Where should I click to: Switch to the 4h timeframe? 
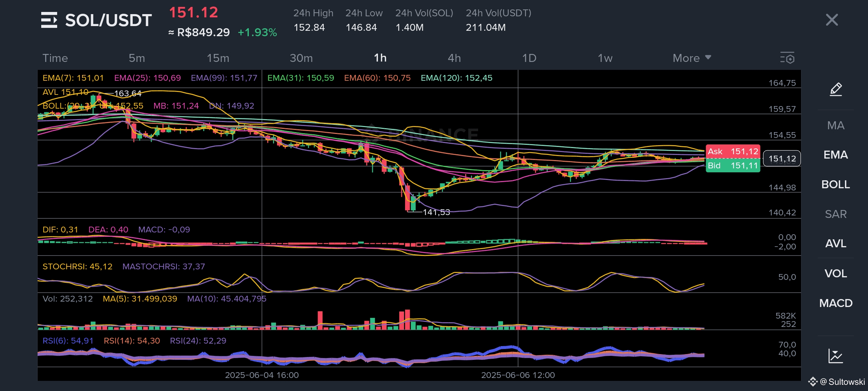(x=454, y=58)
